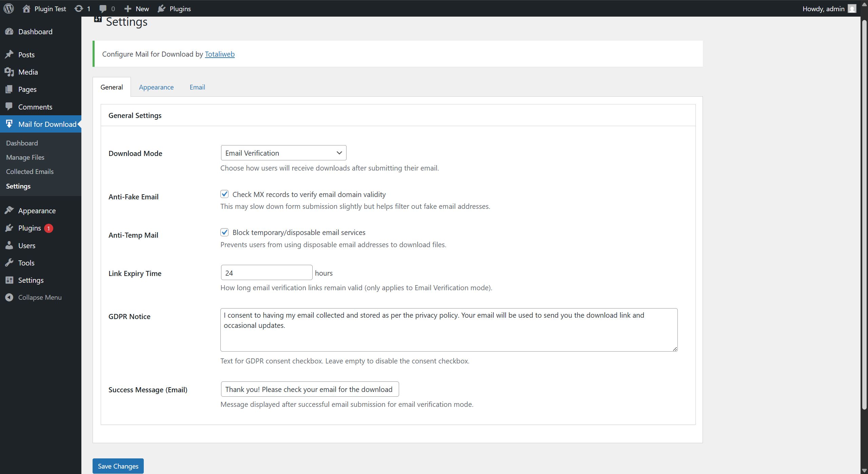868x474 pixels.
Task: Click the Link Expiry Time hours field
Action: [267, 273]
